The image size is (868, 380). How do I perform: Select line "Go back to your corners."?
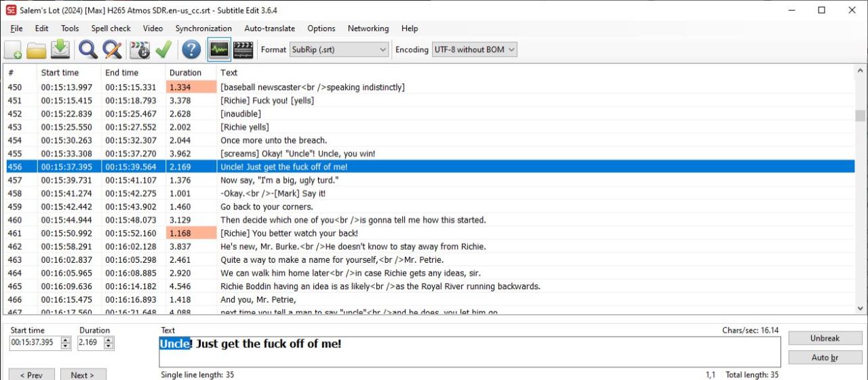[x=430, y=207]
